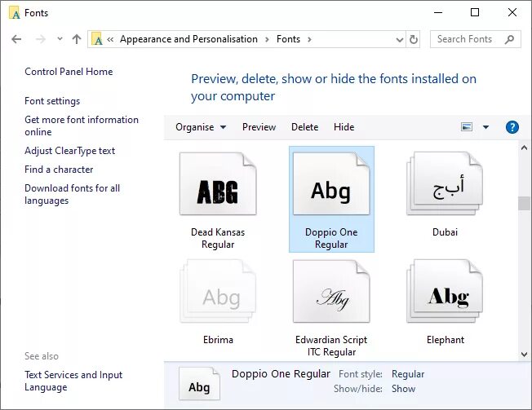Click the Elephant font name label
The width and height of the screenshot is (532, 410).
coord(446,340)
